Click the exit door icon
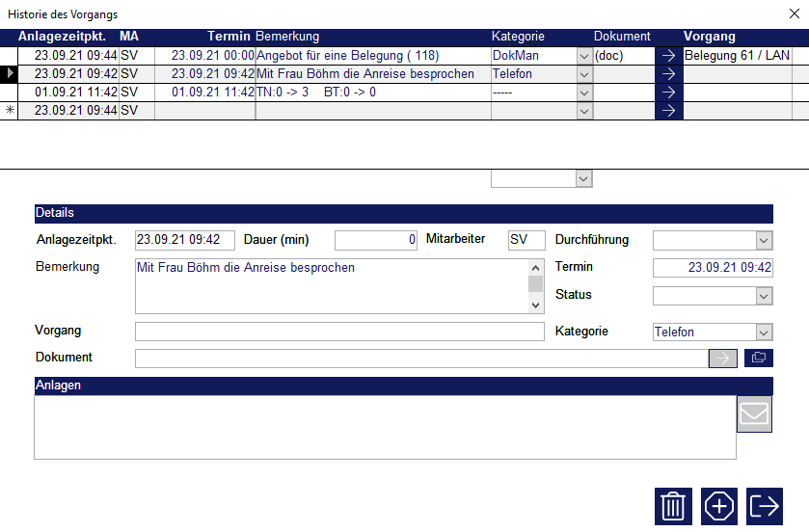Screen dimensions: 809x532 [x=765, y=506]
